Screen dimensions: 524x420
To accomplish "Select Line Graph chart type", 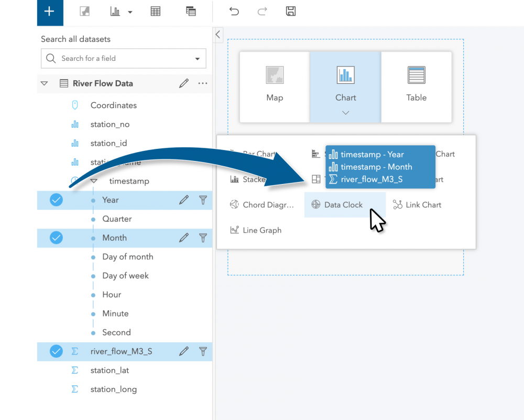I will coord(256,230).
